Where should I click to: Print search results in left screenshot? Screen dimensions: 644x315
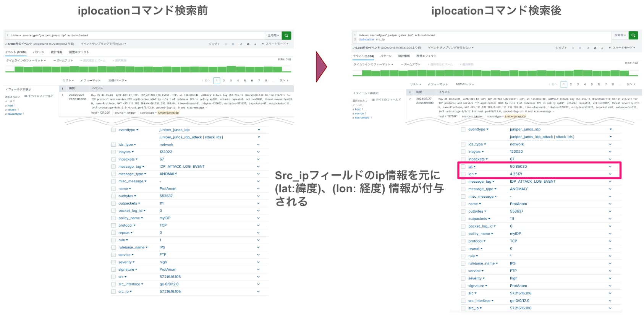(x=248, y=44)
